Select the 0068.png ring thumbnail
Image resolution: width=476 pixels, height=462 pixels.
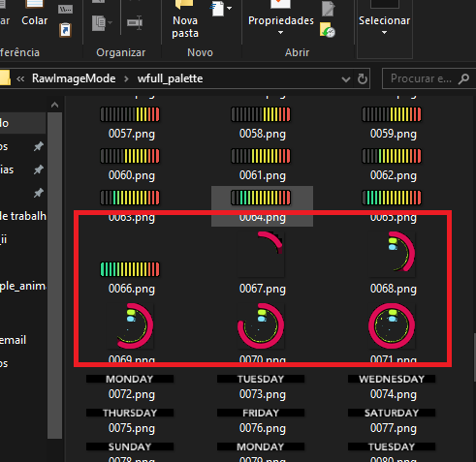[392, 254]
